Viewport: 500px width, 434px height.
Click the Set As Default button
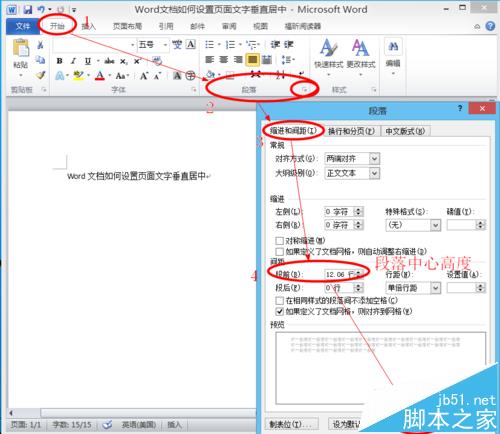pyautogui.click(x=347, y=424)
